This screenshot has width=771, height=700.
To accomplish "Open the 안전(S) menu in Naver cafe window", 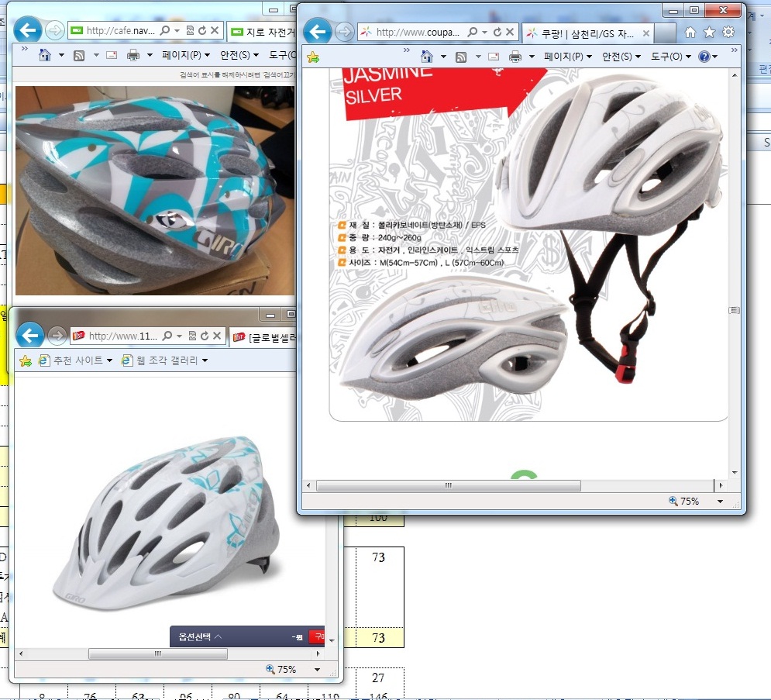I will click(239, 55).
